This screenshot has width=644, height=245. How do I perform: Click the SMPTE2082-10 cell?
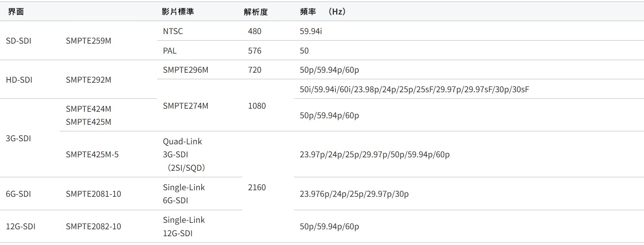click(93, 226)
